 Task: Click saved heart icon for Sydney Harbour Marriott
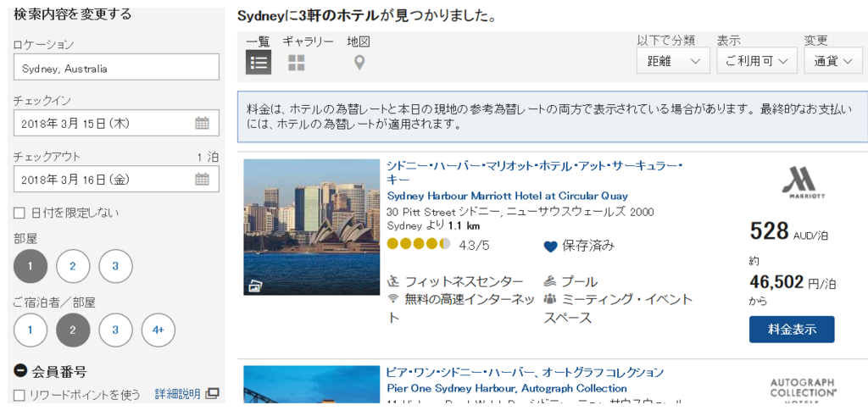coord(550,247)
